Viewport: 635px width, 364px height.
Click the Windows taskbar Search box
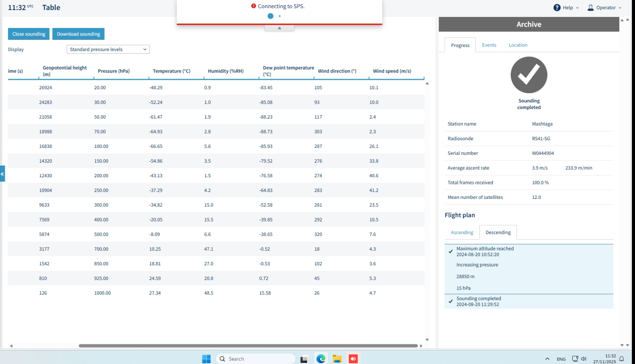click(x=256, y=359)
